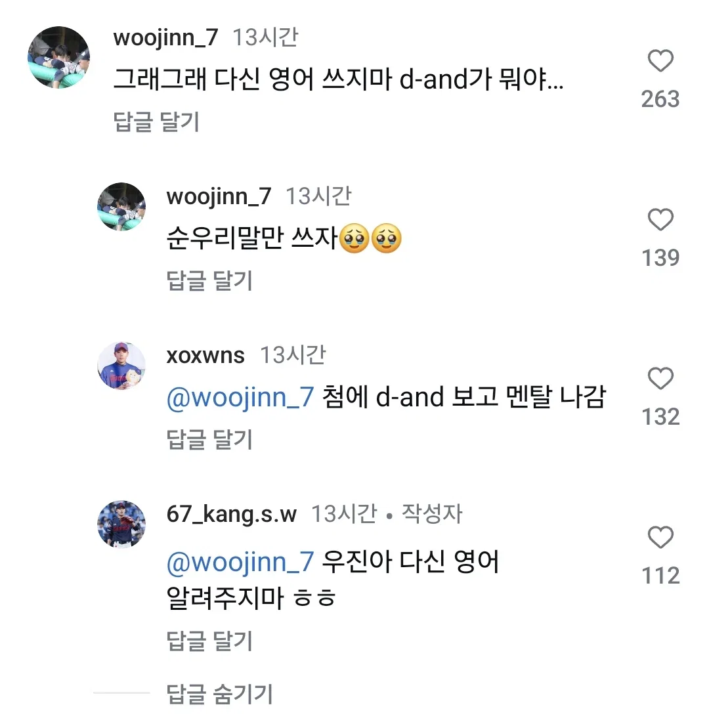Open woojinn_7 username on the top comment

pyautogui.click(x=165, y=38)
